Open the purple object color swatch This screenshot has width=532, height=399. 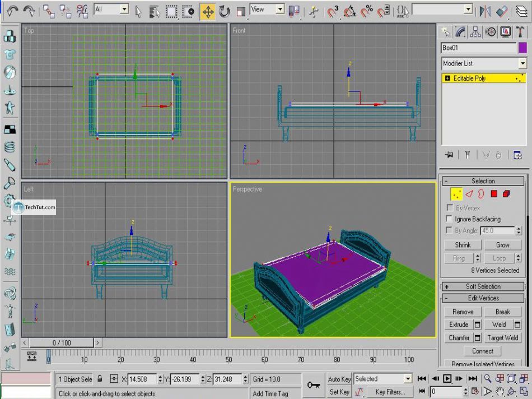(523, 48)
